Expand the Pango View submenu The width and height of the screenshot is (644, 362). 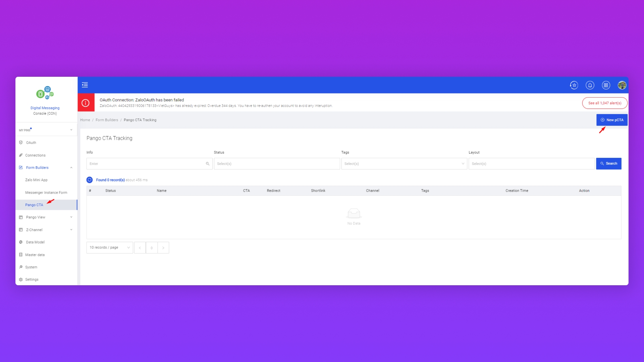point(71,217)
